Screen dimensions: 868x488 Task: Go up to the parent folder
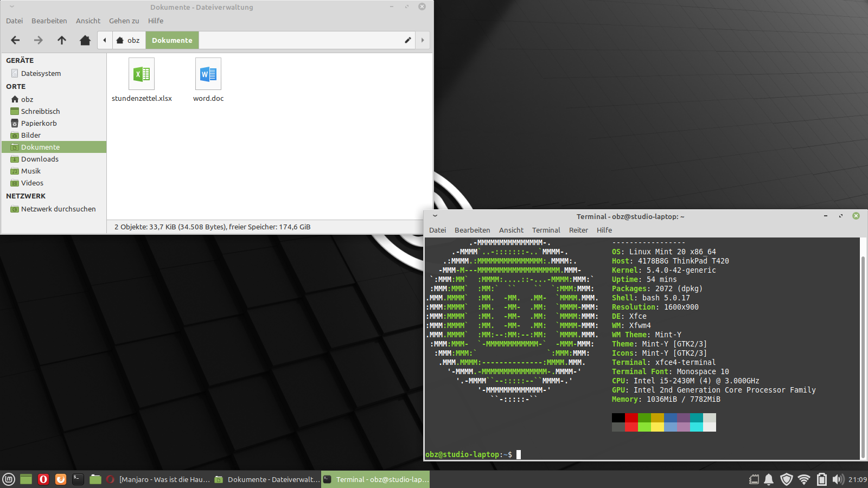pos(62,40)
